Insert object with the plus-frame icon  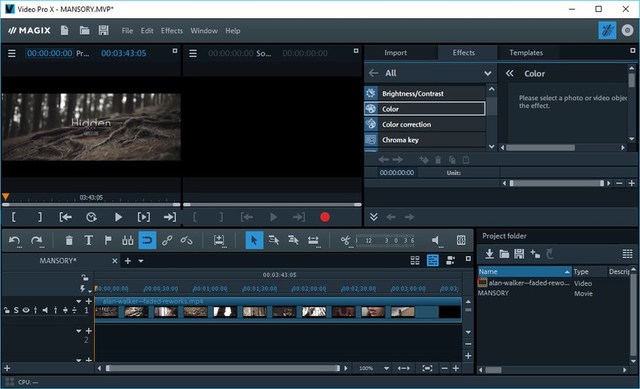[219, 240]
